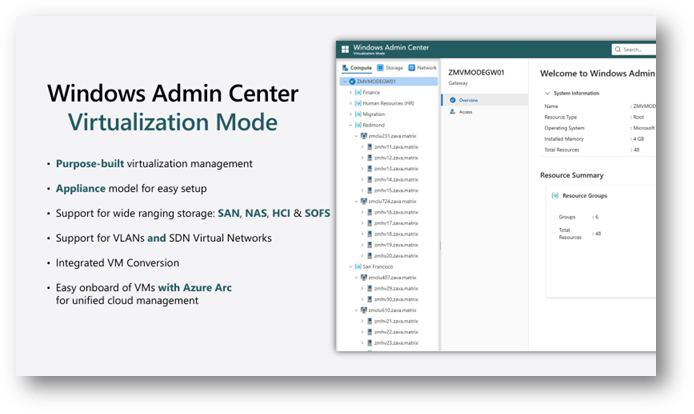Click the Windows Admin Center logo icon
Image resolution: width=694 pixels, height=414 pixels.
[x=345, y=48]
